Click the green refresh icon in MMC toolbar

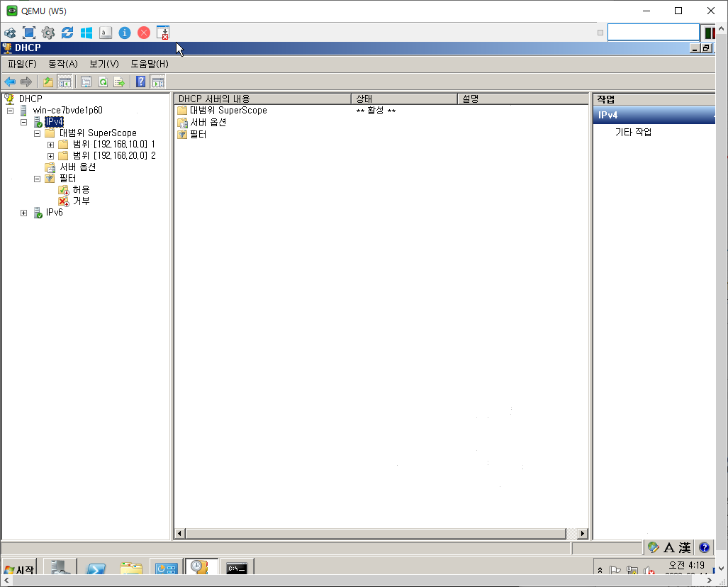pyautogui.click(x=103, y=82)
